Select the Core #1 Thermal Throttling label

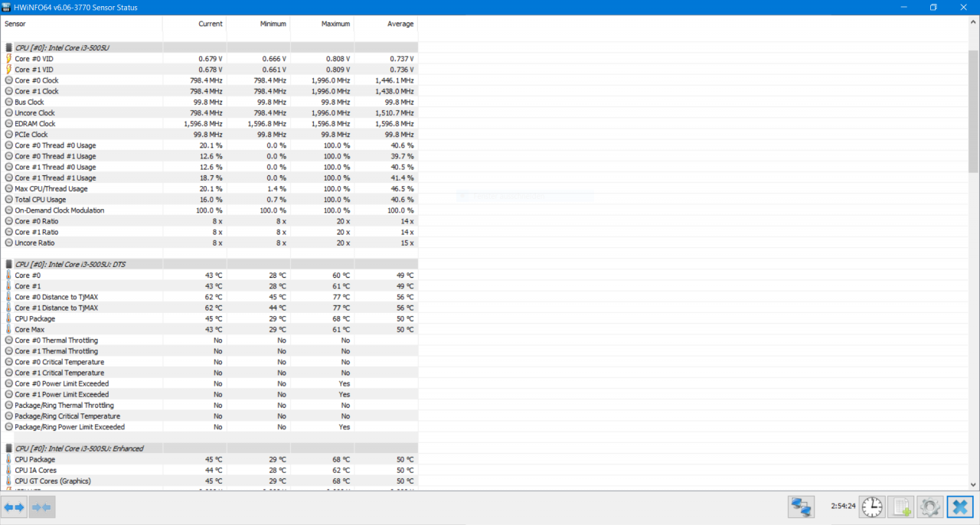pos(57,351)
